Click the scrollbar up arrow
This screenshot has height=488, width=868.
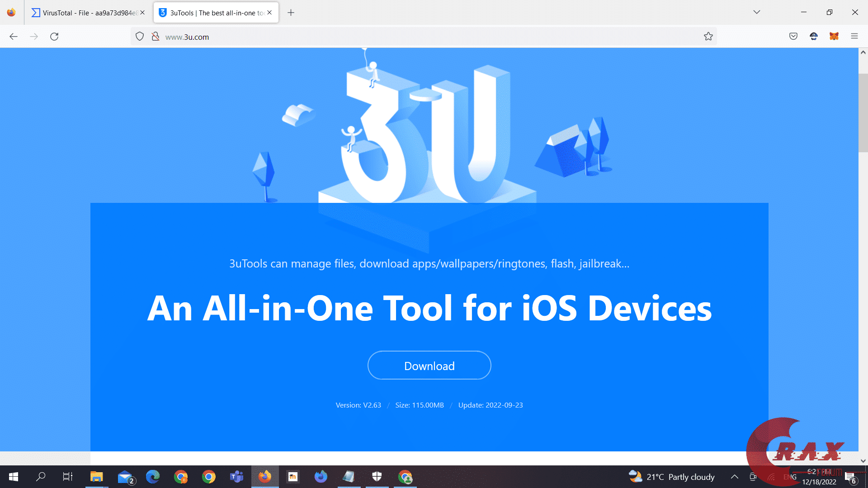863,52
